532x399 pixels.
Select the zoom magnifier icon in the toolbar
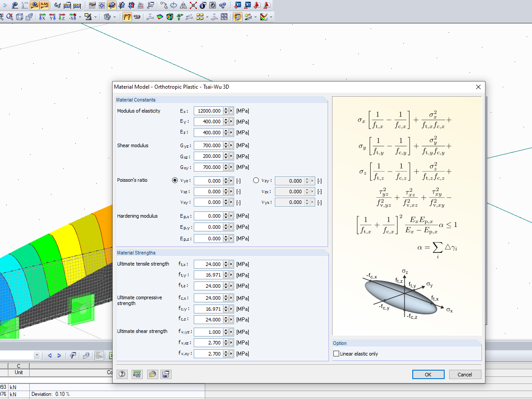(x=10, y=17)
